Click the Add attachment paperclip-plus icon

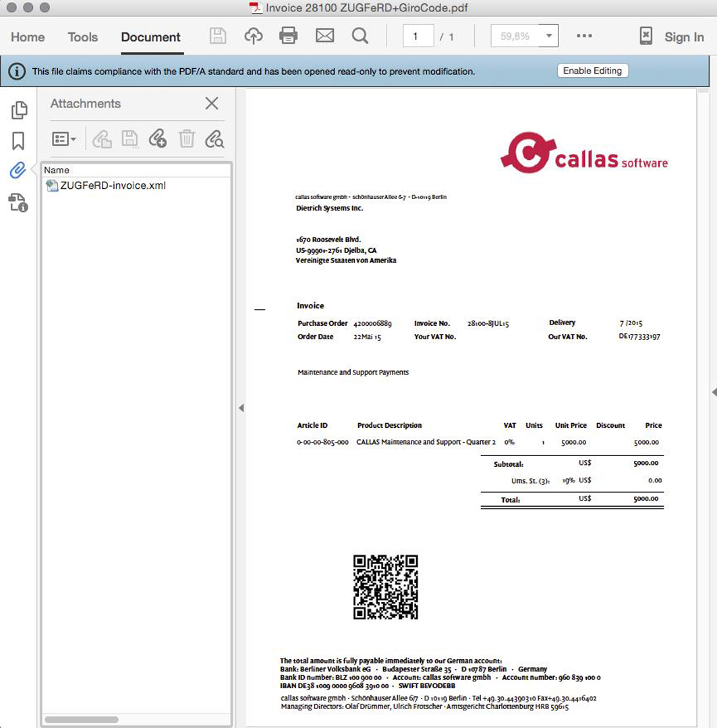[158, 139]
